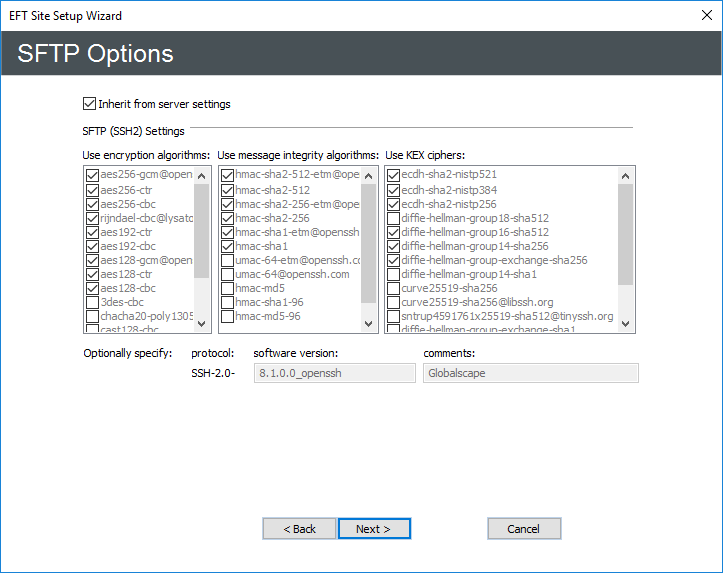This screenshot has height=573, width=723.
Task: Proceed with the Next button
Action: click(x=374, y=529)
